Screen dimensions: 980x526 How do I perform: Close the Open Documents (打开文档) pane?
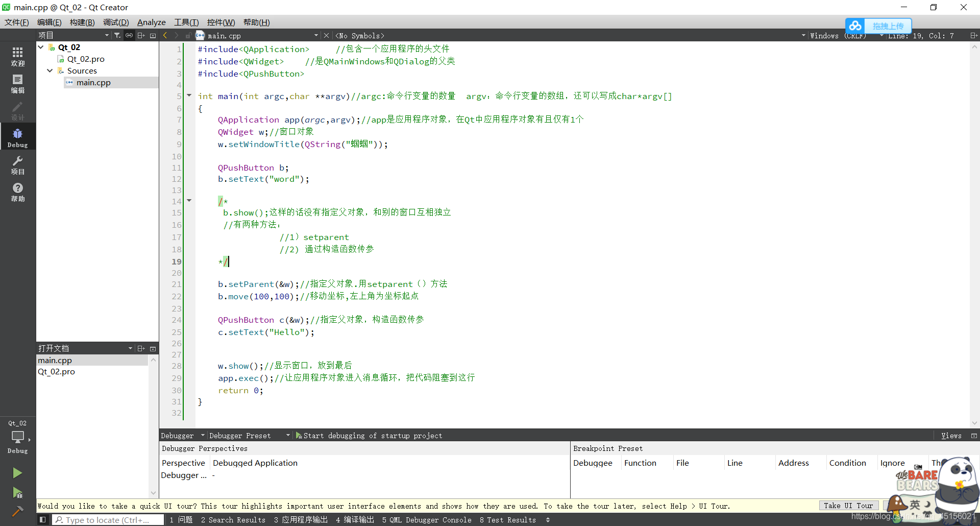[x=153, y=348]
